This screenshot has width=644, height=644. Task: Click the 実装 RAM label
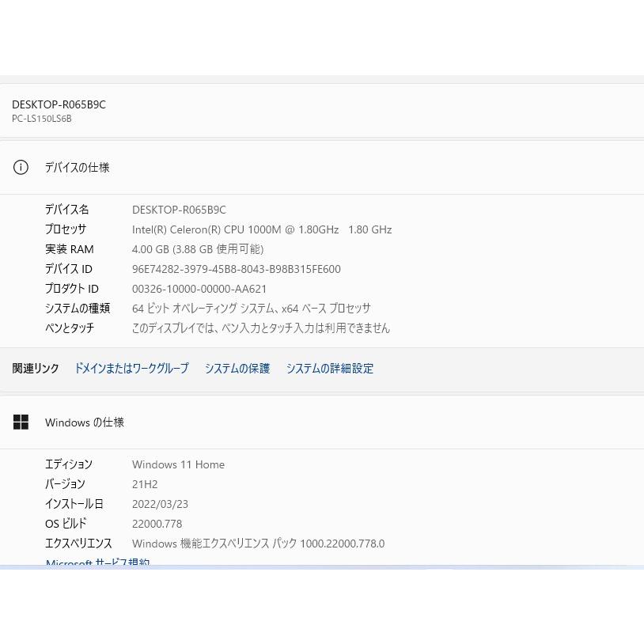point(70,249)
